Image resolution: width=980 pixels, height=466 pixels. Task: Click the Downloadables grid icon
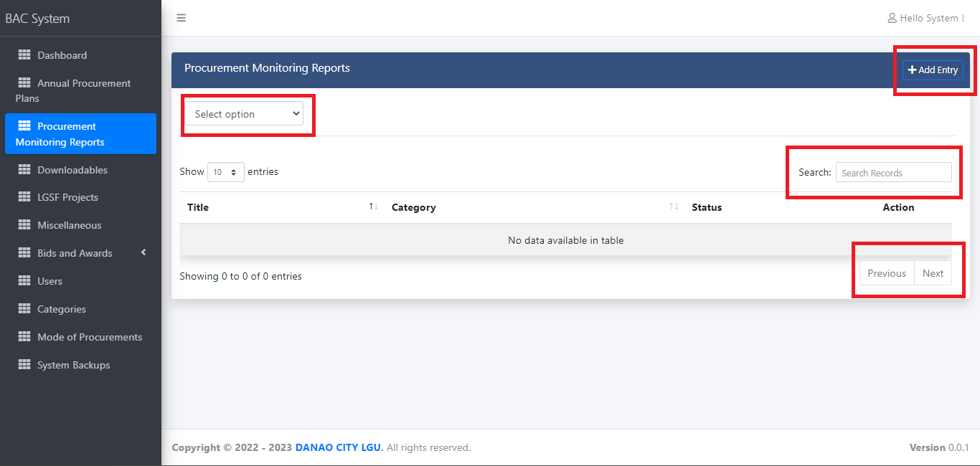[x=24, y=170]
